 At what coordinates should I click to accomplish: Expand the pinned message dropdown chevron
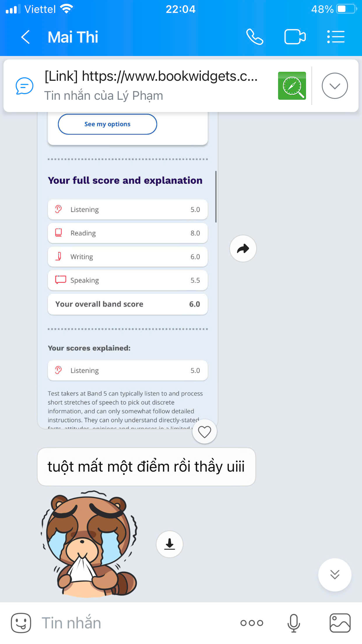(335, 86)
